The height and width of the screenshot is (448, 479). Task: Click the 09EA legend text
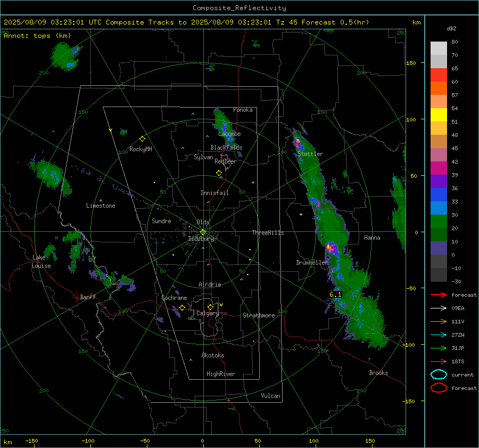[x=458, y=308]
